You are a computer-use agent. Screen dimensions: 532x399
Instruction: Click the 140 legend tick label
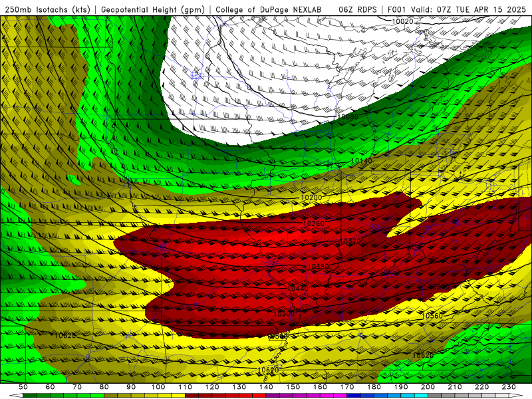(x=266, y=387)
